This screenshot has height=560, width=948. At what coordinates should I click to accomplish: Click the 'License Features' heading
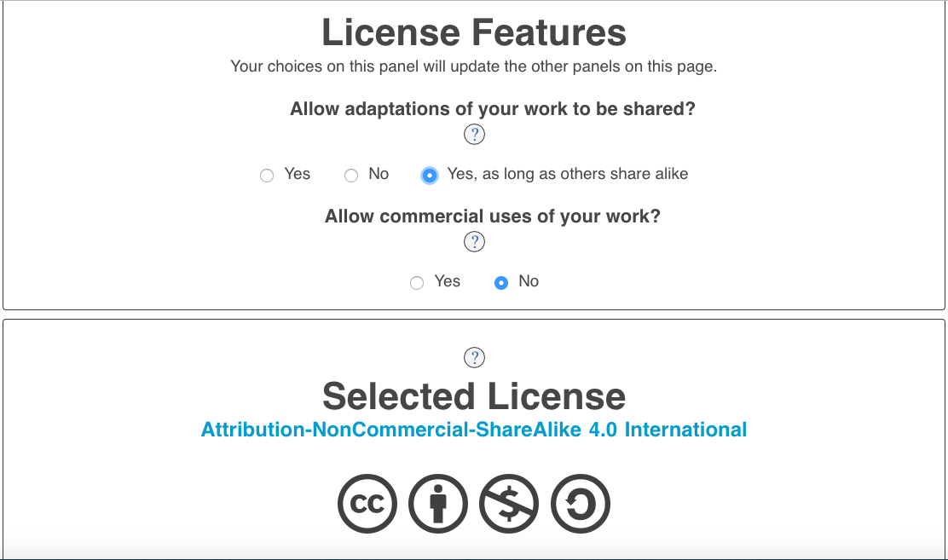[474, 32]
